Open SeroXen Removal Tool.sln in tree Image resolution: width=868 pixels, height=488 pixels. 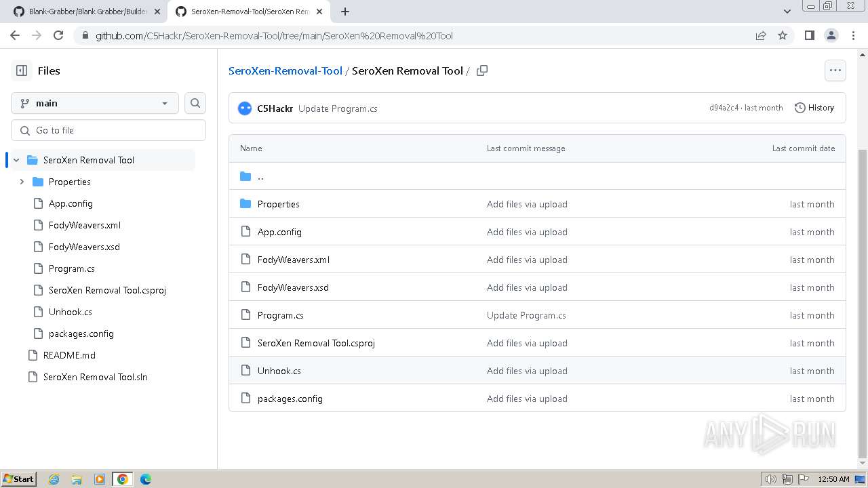click(x=95, y=377)
